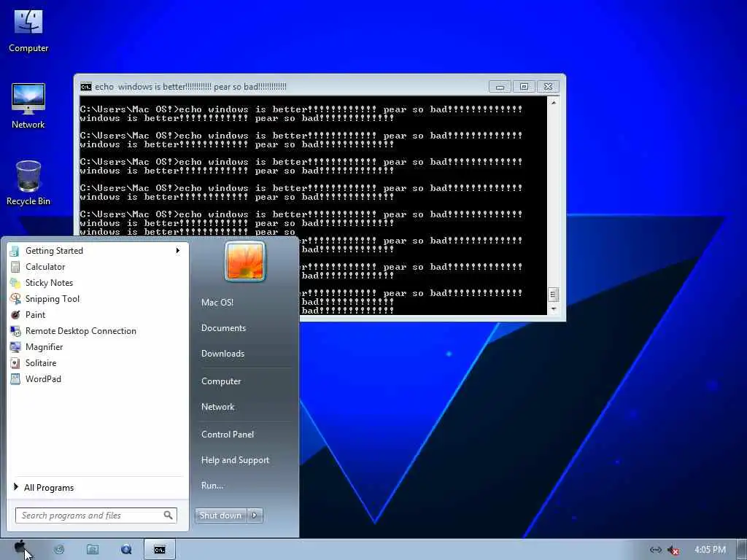747x560 pixels.
Task: Open Computer in Start menu right pane
Action: (221, 381)
